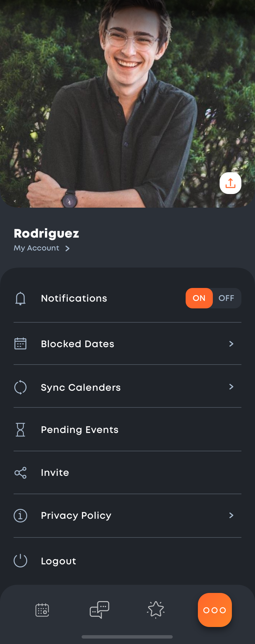Turn notifications ON
The height and width of the screenshot is (644, 255).
click(x=199, y=298)
